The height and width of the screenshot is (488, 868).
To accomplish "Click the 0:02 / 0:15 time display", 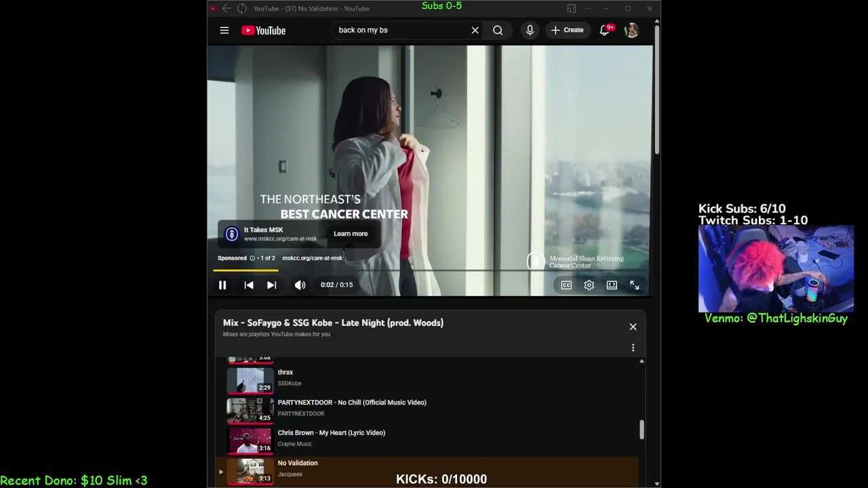I will (x=336, y=285).
